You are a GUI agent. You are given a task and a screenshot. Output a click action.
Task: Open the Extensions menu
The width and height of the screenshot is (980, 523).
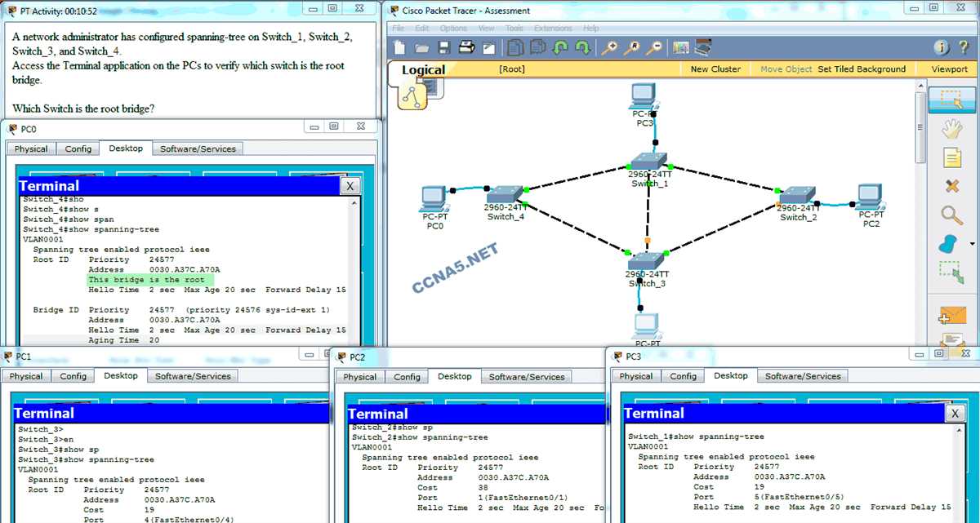[554, 29]
